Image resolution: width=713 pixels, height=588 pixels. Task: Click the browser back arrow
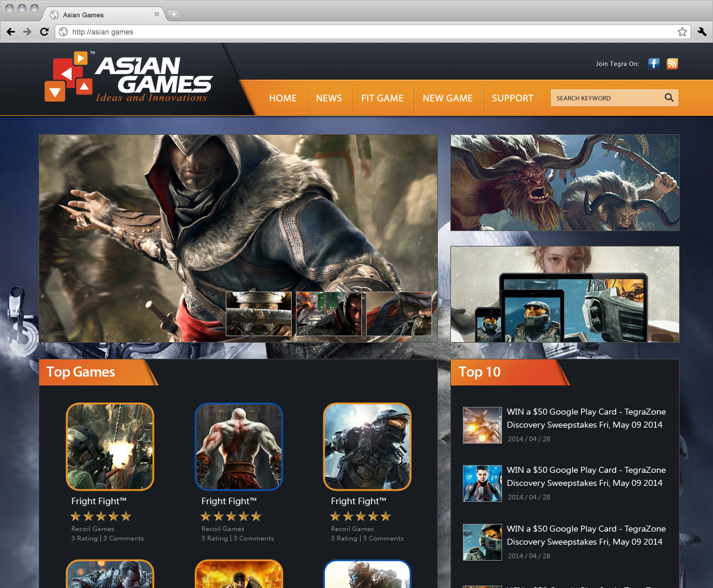pos(11,31)
